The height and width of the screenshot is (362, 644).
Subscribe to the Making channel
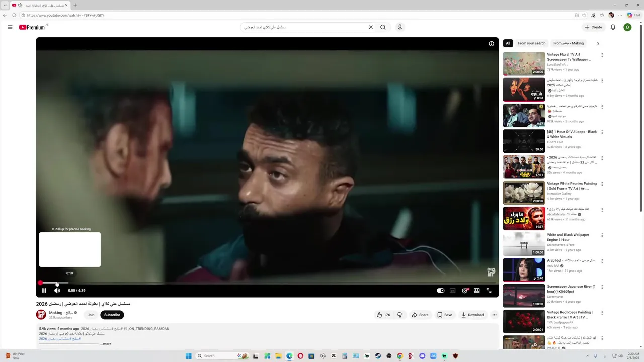point(112,315)
